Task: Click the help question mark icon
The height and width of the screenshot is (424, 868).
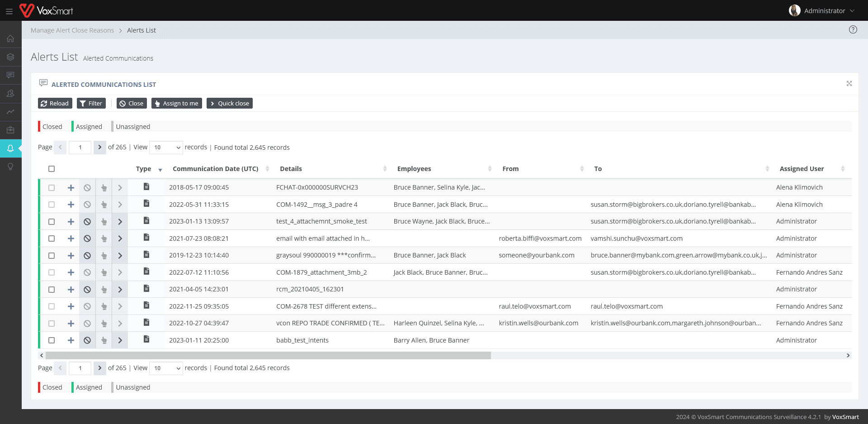Action: pos(853,30)
